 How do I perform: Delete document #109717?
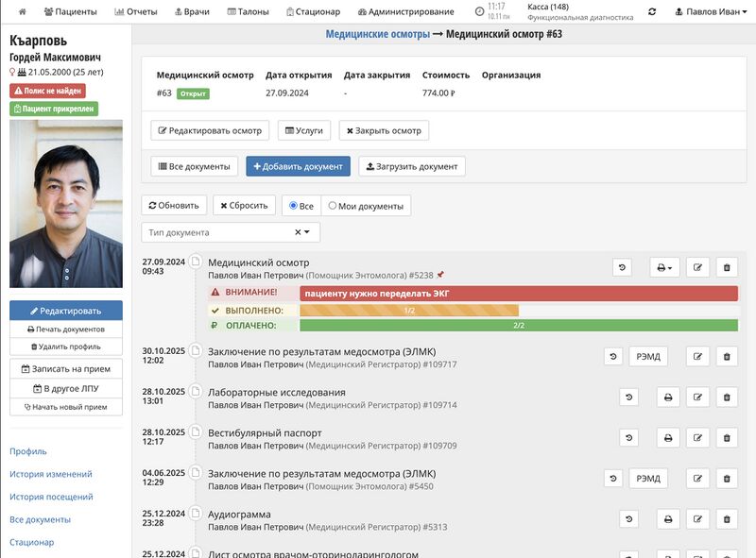(727, 357)
